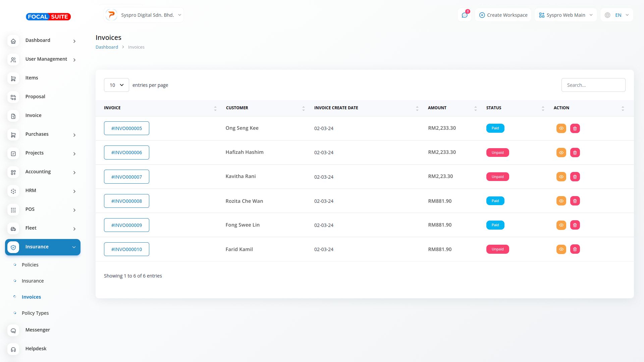Click the Messenger chat bubble icon
Viewport: 644px width, 362px height.
coord(13,330)
